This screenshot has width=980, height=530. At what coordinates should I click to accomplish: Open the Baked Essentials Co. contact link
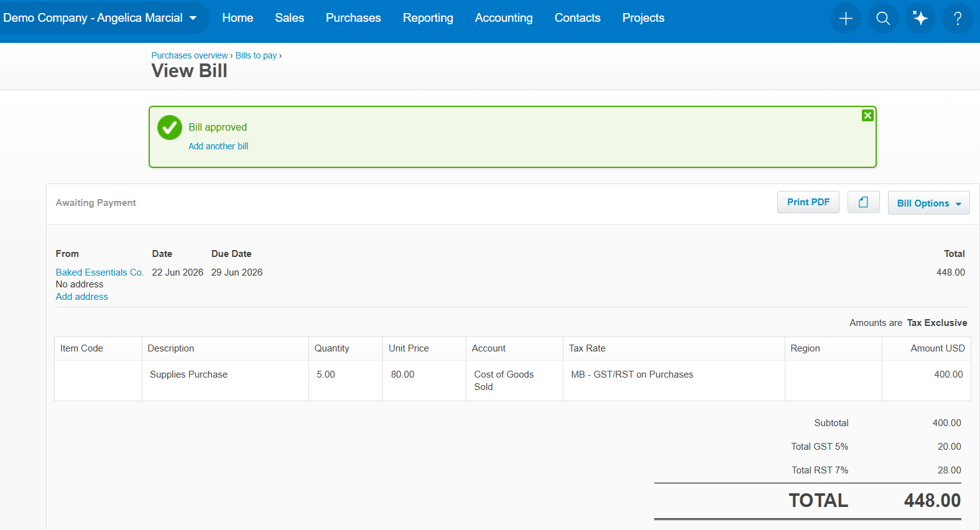(99, 272)
